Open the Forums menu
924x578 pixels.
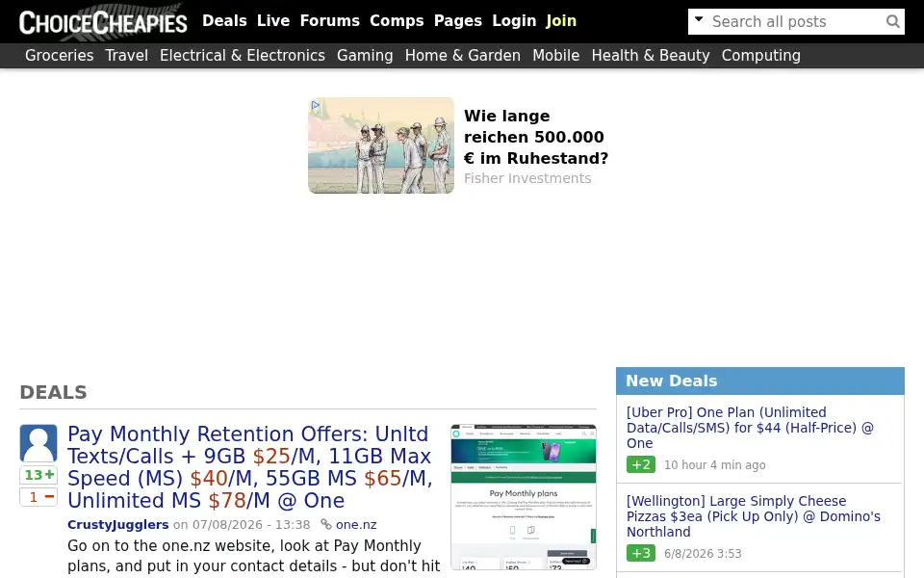pyautogui.click(x=329, y=20)
